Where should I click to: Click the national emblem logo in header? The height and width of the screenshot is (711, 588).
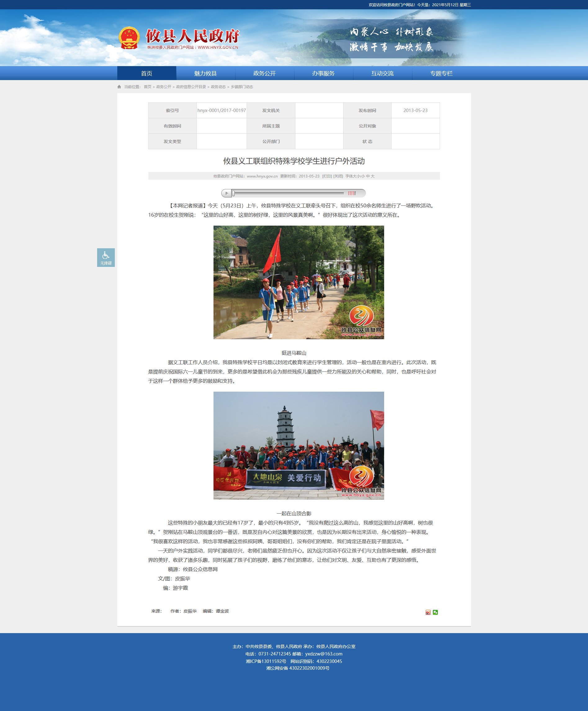[x=129, y=38]
